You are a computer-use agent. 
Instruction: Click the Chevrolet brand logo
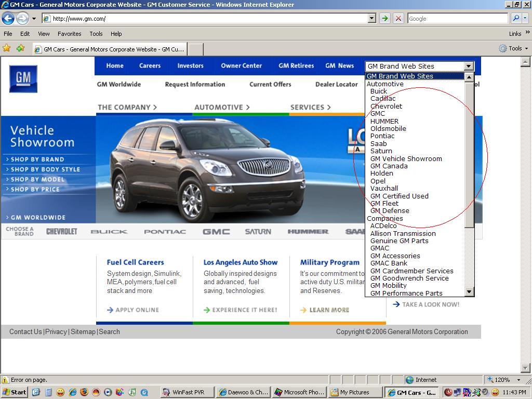point(62,231)
